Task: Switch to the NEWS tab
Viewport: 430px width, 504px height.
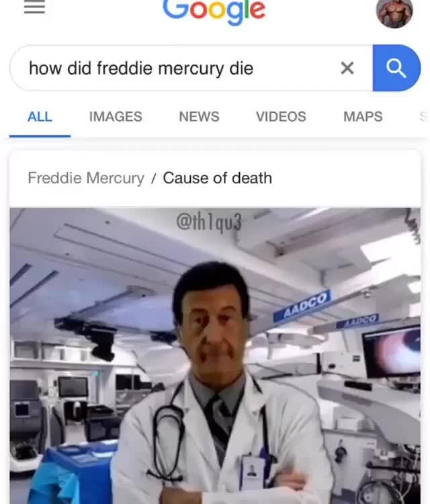Action: pyautogui.click(x=200, y=117)
